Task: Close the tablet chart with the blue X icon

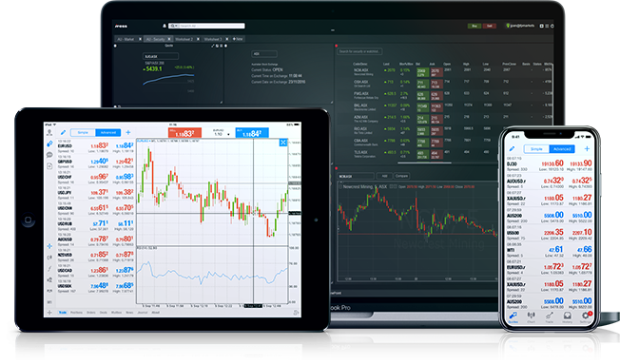Action: 283,143
